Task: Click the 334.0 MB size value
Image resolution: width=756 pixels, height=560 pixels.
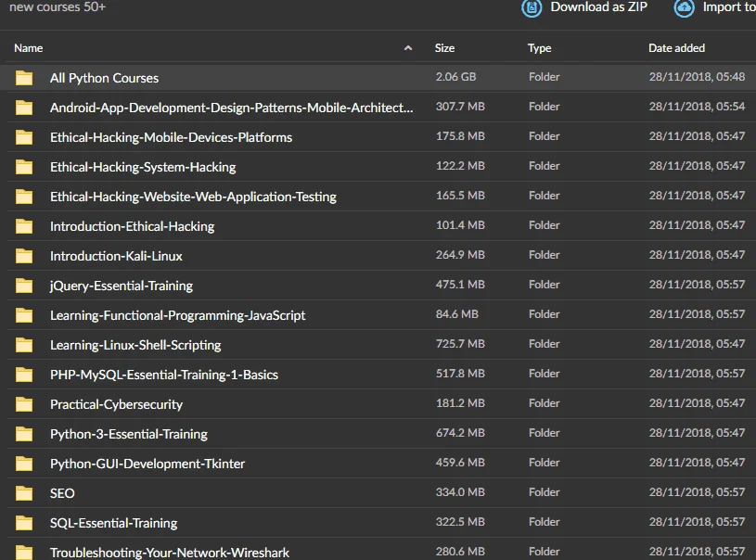Action: pyautogui.click(x=460, y=492)
